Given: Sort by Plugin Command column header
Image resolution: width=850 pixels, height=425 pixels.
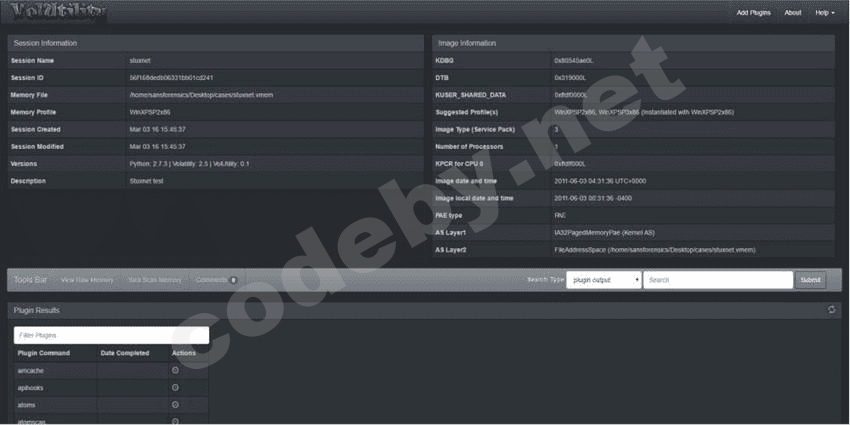Looking at the screenshot, I should click(44, 353).
